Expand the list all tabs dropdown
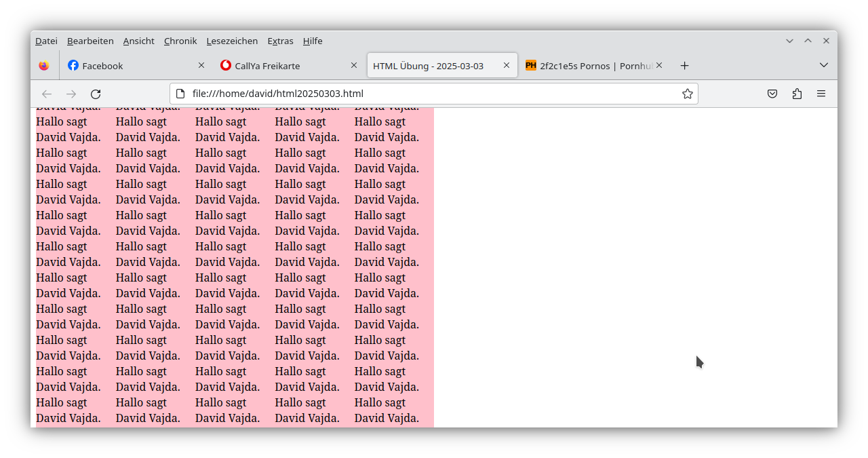This screenshot has width=868, height=458. 824,65
